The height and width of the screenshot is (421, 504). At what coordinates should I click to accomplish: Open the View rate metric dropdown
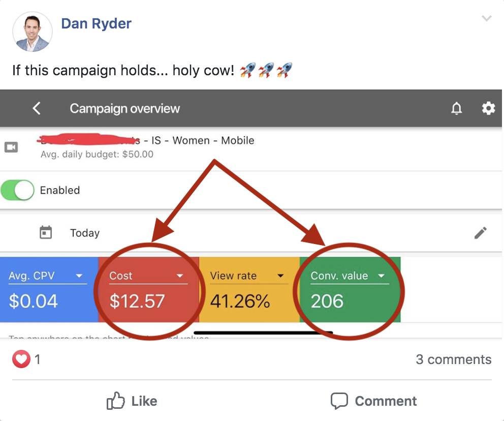pyautogui.click(x=280, y=276)
